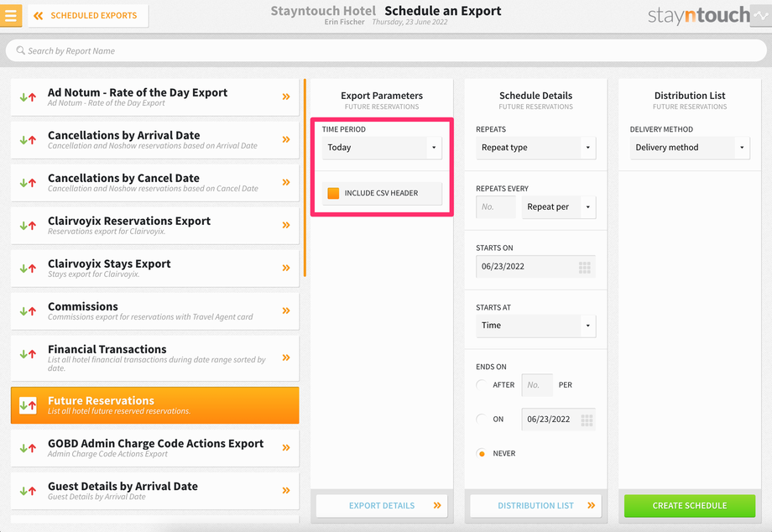Go back to Scheduled Exports

coord(88,16)
